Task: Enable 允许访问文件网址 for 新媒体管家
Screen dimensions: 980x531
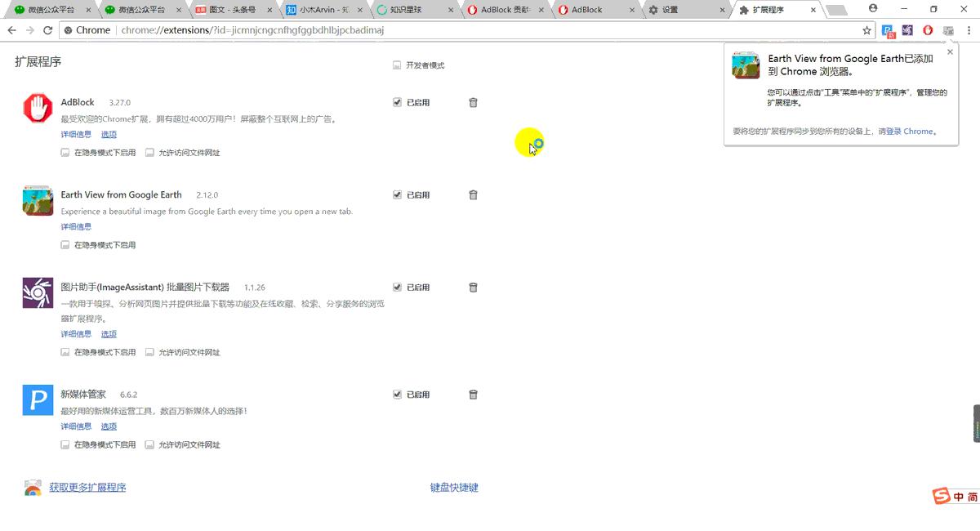Action: [149, 445]
